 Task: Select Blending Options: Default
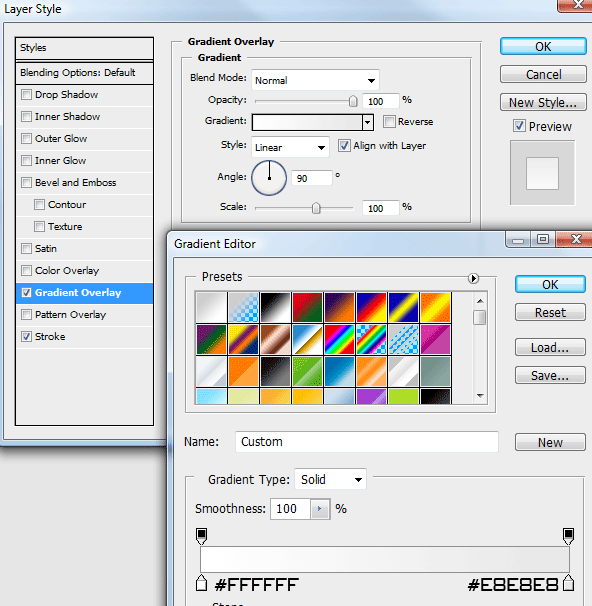[84, 73]
